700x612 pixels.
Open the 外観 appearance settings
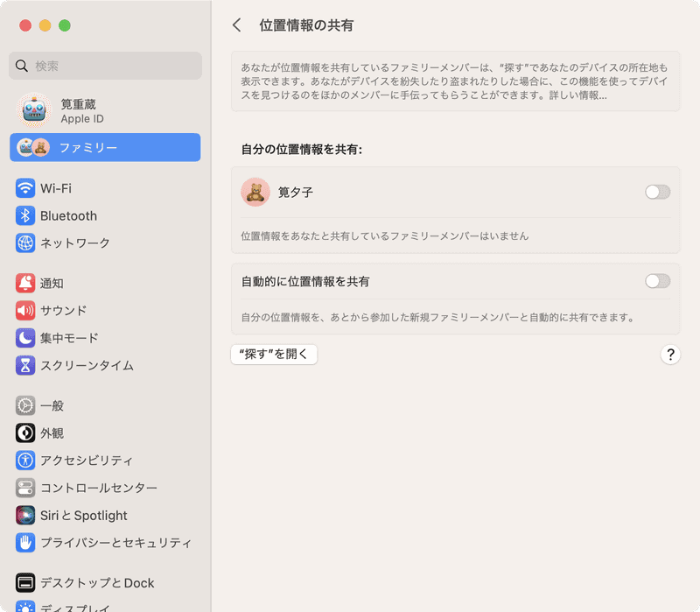25,433
